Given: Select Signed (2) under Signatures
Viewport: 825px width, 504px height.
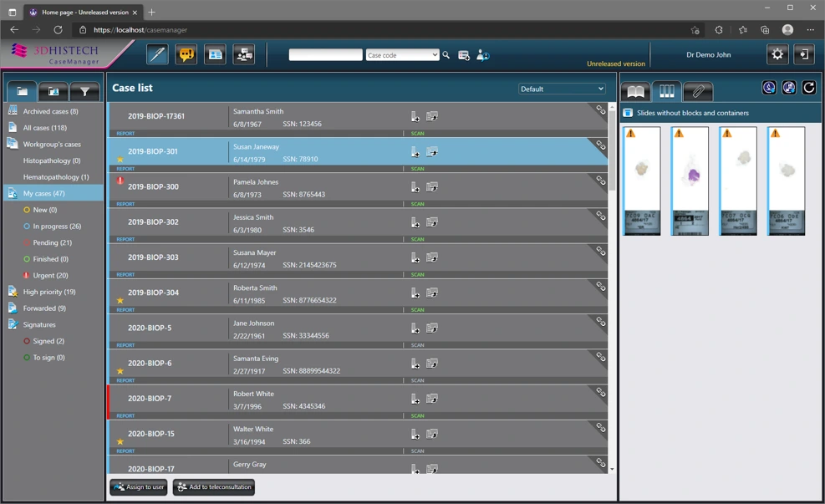Looking at the screenshot, I should pos(48,342).
